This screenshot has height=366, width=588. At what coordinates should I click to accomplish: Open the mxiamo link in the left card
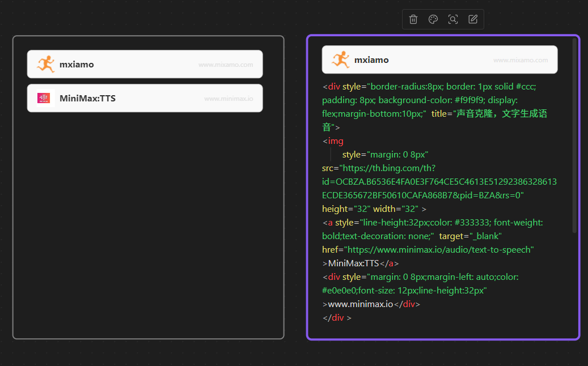coord(77,65)
